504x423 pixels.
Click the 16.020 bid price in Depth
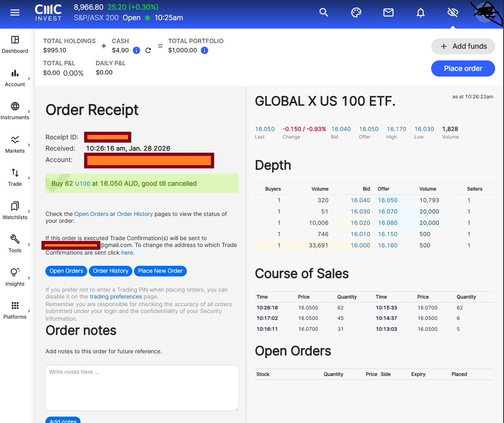tap(360, 223)
